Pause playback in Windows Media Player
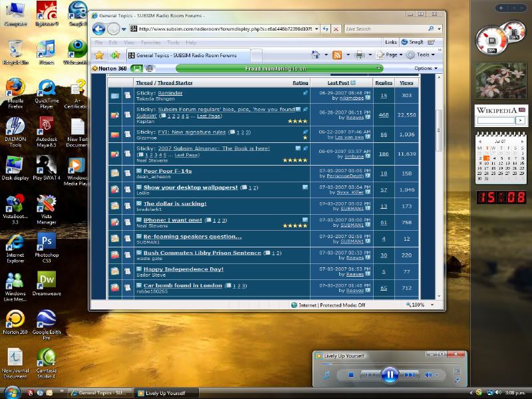532x399 pixels. point(390,375)
